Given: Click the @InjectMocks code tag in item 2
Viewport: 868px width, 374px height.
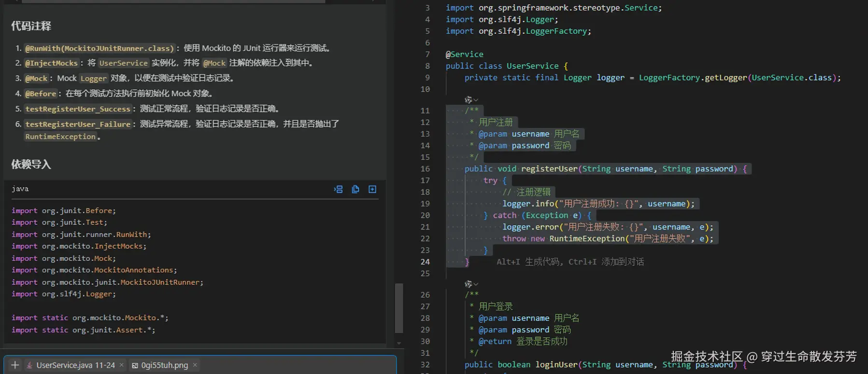Looking at the screenshot, I should [51, 63].
